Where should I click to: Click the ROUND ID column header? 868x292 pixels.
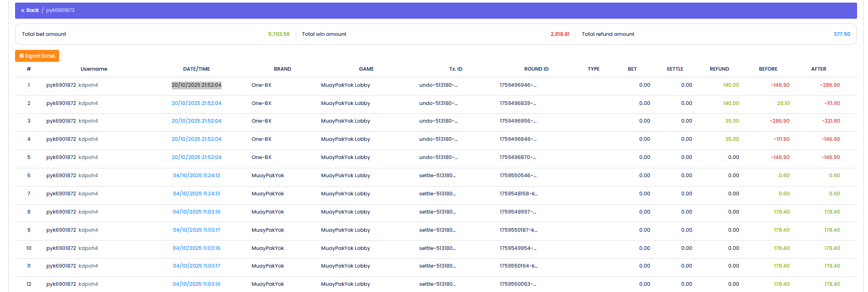click(x=536, y=69)
